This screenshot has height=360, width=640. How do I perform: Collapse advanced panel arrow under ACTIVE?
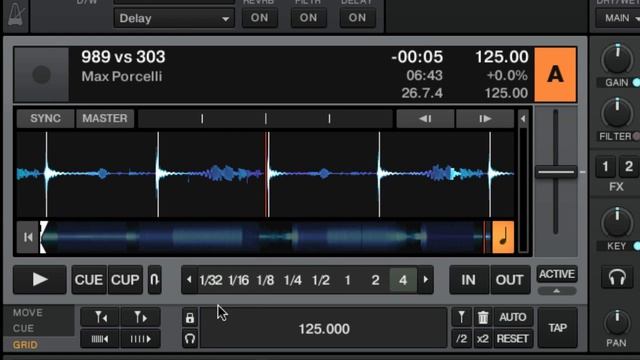click(x=557, y=291)
